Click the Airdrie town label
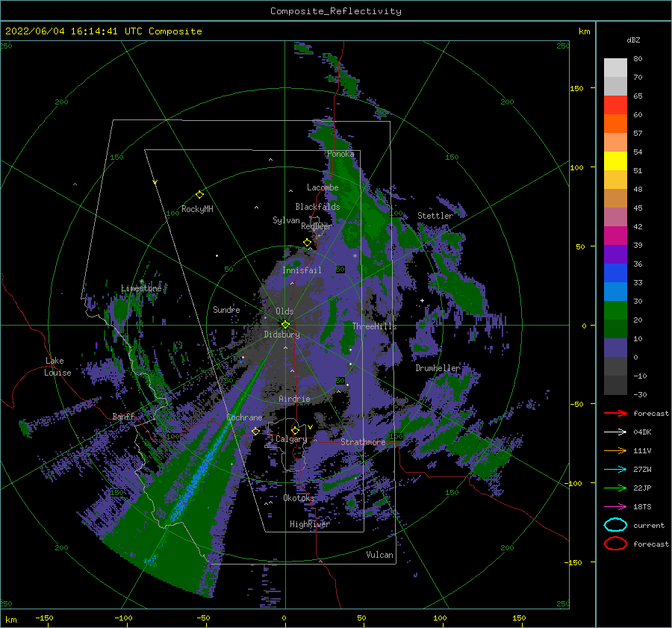Screen dimensions: 672x628 click(294, 399)
